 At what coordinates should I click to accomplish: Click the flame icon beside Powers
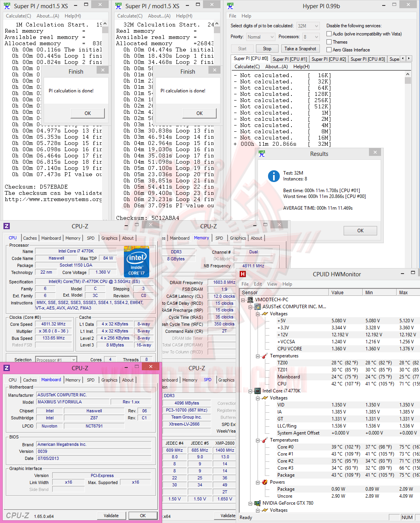pyautogui.click(x=265, y=482)
